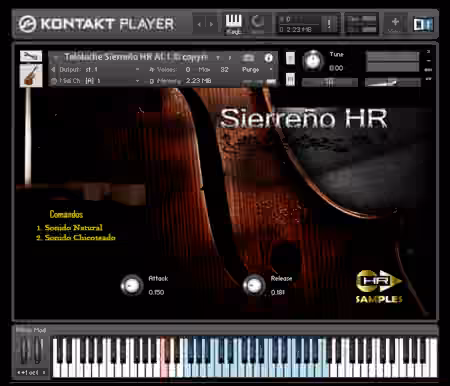Toggle the aux sends button
Screen dimensions: 450x386
click(428, 70)
